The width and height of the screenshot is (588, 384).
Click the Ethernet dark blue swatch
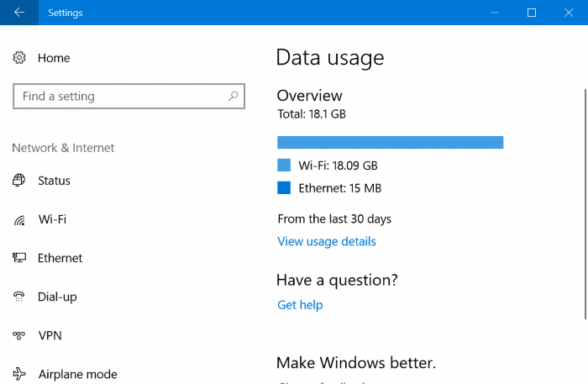284,187
